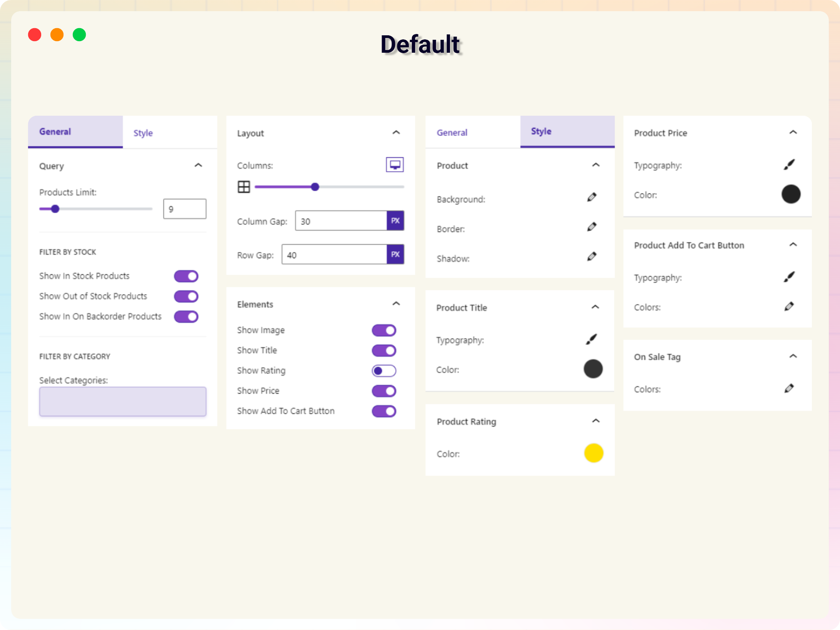Click the green window maximize dot
This screenshot has width=840, height=630.
[80, 35]
